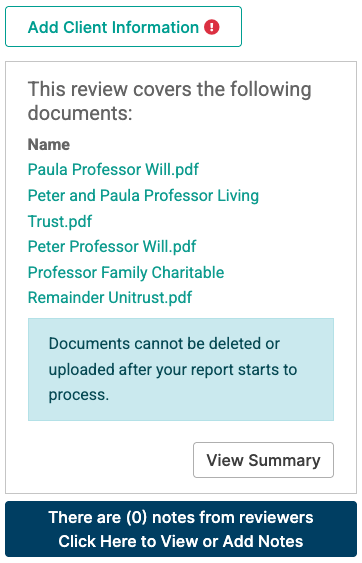
Task: Click the 'documents:' heading line
Action: click(80, 113)
